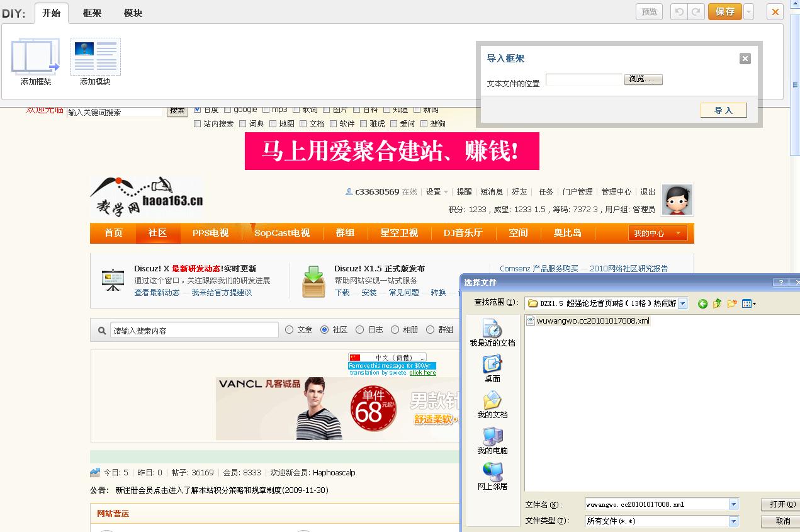Viewport: 800px width, 532px height.
Task: Click the 导入 import button
Action: tap(724, 110)
